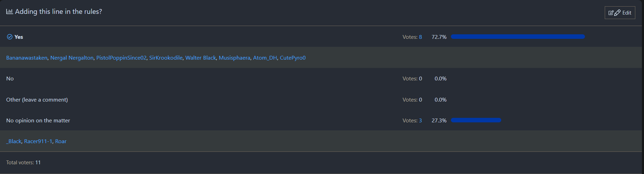Click the Yes 72.7% progress bar
Viewport: 644px width, 174px height.
518,37
